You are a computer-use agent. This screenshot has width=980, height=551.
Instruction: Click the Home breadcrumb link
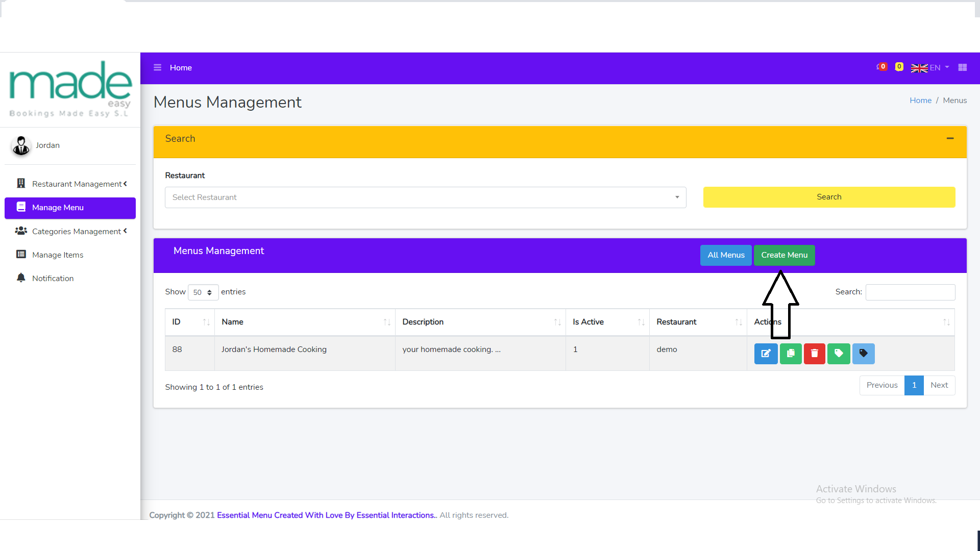(920, 101)
